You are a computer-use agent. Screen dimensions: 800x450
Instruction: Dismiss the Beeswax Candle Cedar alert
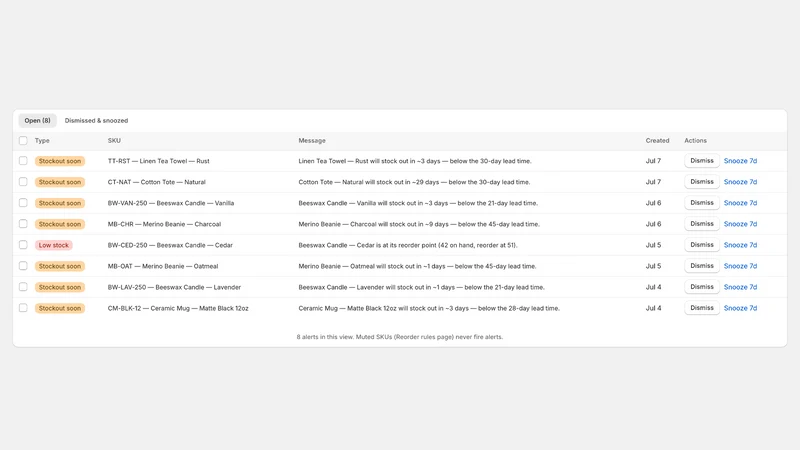tap(702, 245)
